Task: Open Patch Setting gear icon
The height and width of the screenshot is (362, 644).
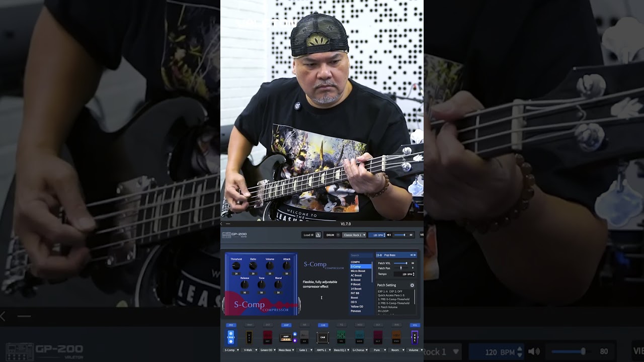Action: pyautogui.click(x=412, y=285)
